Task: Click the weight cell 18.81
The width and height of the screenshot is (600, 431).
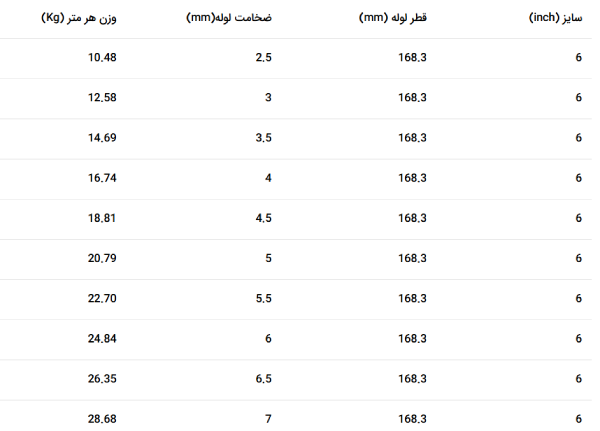Action: (x=102, y=218)
